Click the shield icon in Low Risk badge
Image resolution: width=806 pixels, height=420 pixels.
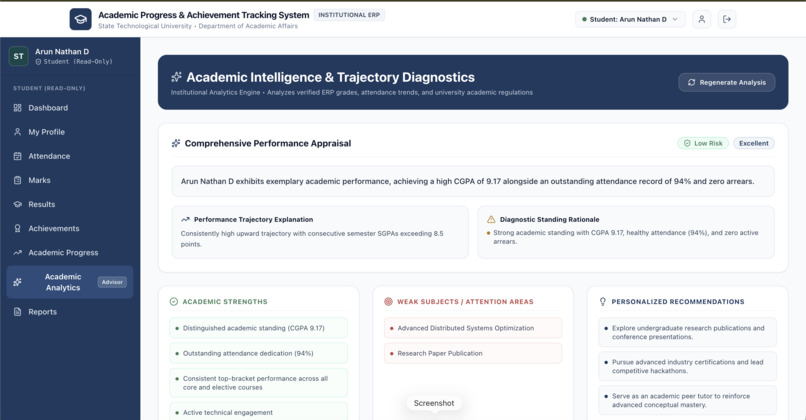coord(687,143)
